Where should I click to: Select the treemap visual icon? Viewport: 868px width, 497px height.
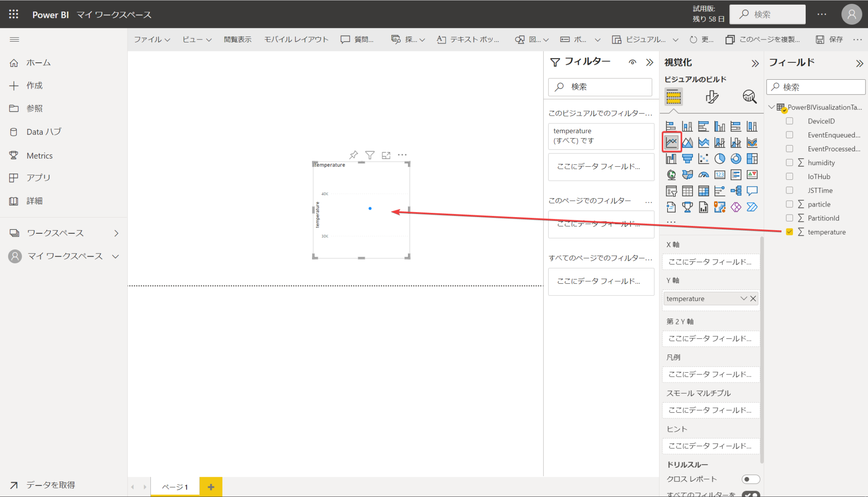752,159
